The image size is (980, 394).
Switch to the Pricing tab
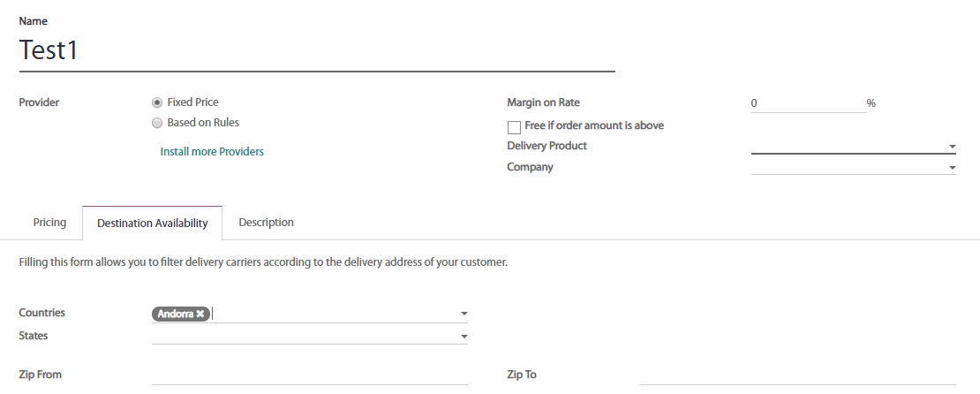click(x=49, y=223)
